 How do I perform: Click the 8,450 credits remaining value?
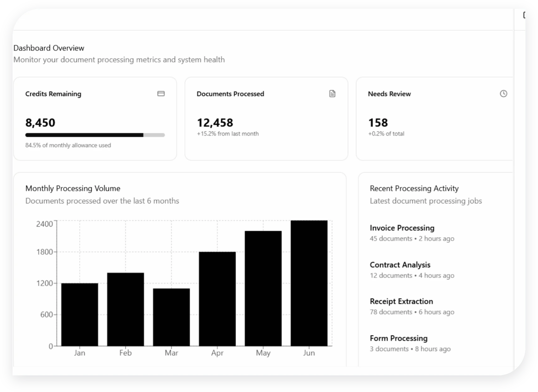[x=40, y=123]
